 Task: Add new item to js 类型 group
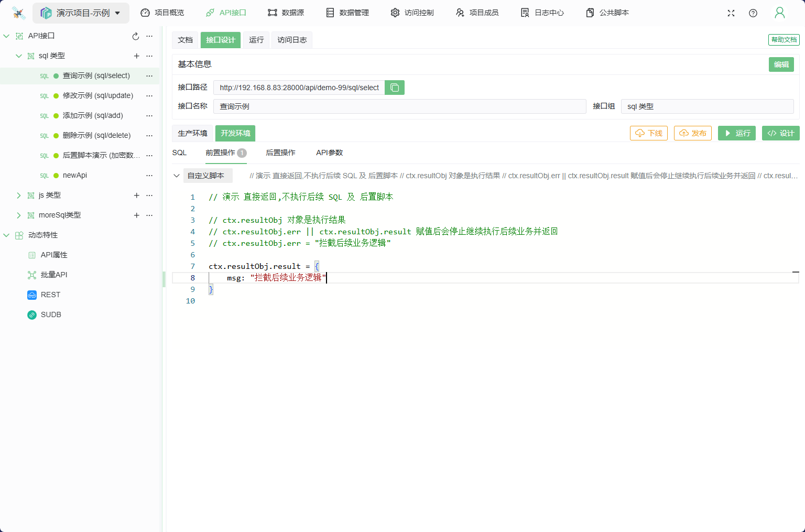click(136, 196)
